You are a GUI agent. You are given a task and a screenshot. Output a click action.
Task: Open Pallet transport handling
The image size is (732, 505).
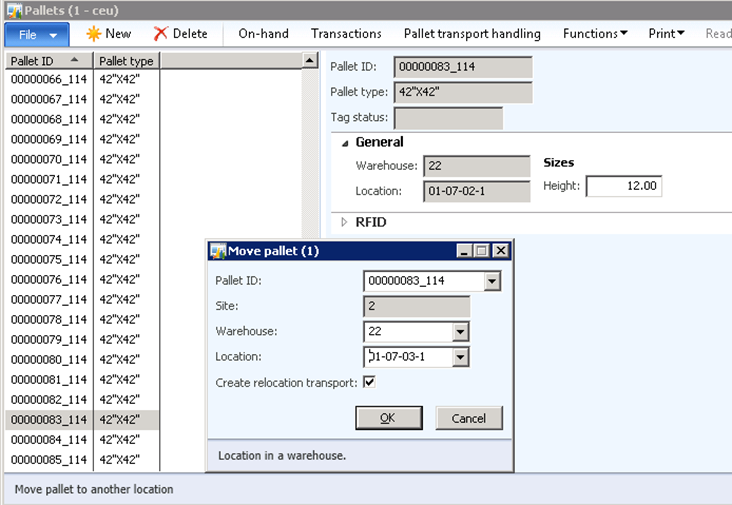pyautogui.click(x=472, y=34)
